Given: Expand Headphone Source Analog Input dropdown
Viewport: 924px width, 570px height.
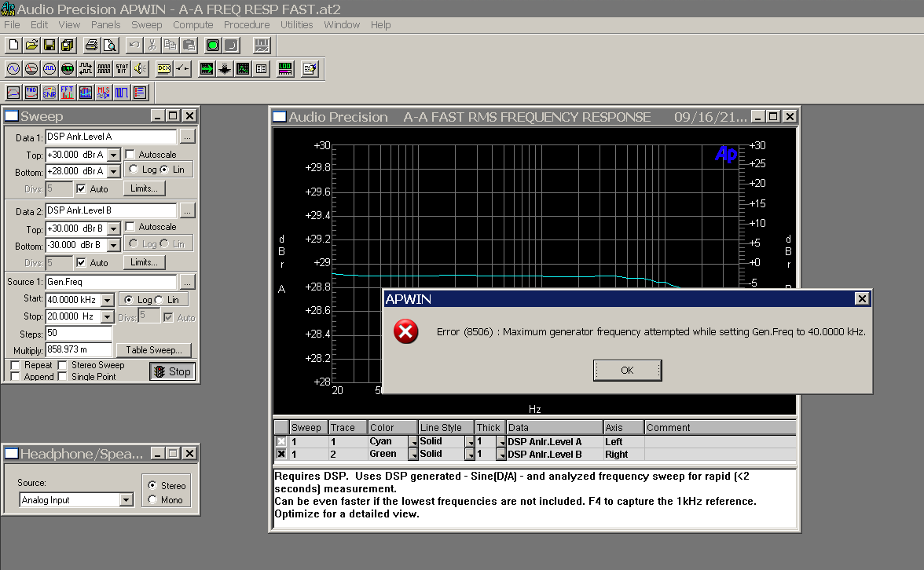Looking at the screenshot, I should [126, 500].
